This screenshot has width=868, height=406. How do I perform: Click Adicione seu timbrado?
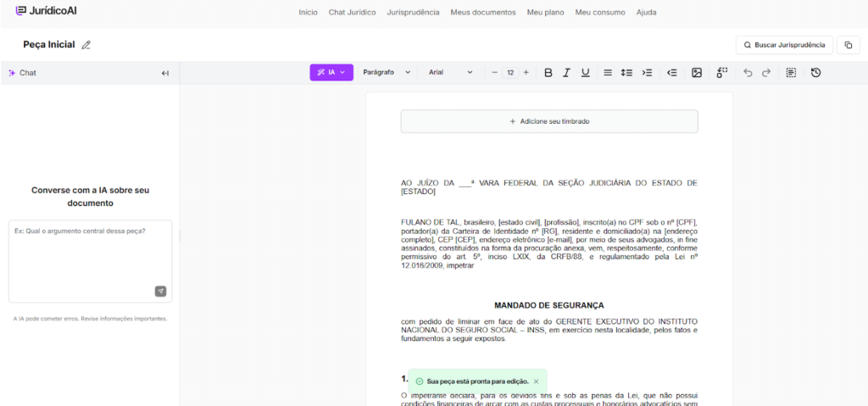click(x=549, y=121)
